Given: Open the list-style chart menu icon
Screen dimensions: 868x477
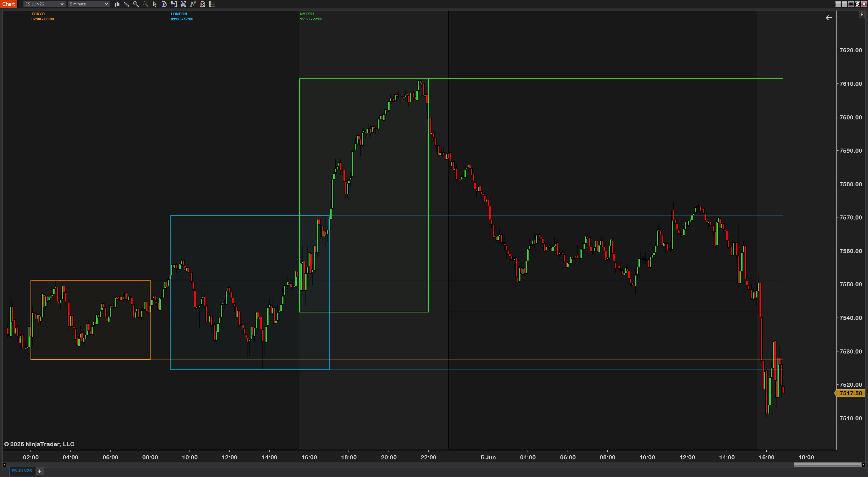Looking at the screenshot, I should (212, 4).
